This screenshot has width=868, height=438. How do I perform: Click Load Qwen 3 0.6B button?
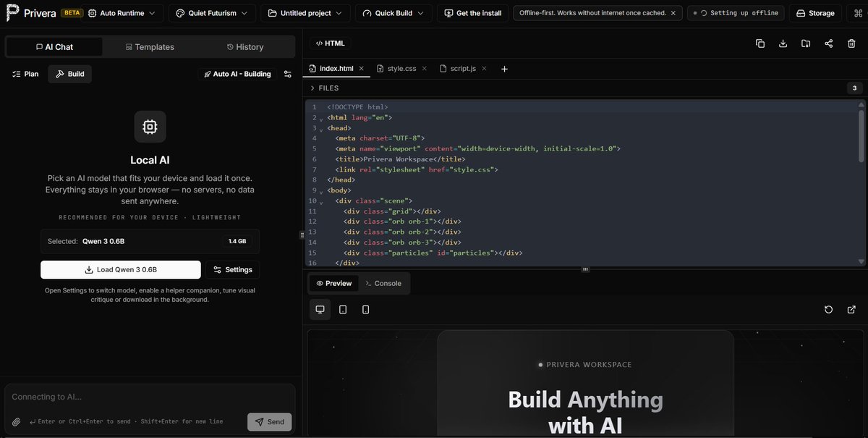point(121,269)
